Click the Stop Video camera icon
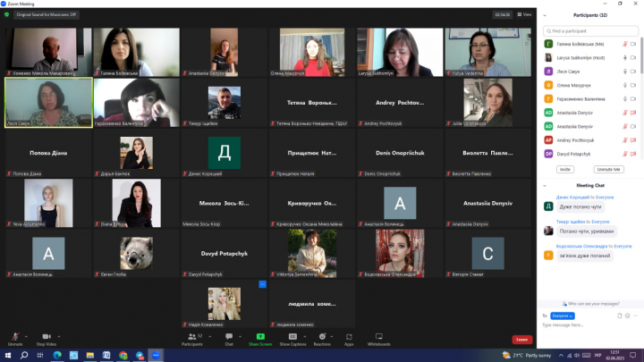The width and height of the screenshot is (644, 362). [x=47, y=337]
